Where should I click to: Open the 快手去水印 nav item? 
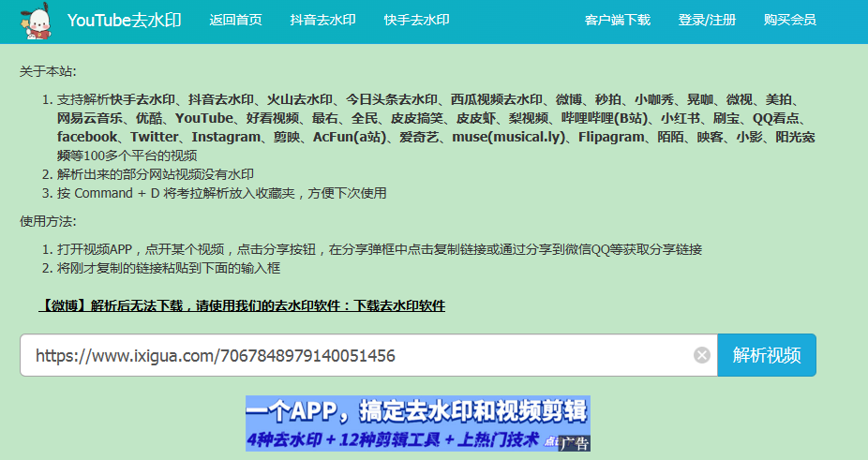tap(416, 20)
